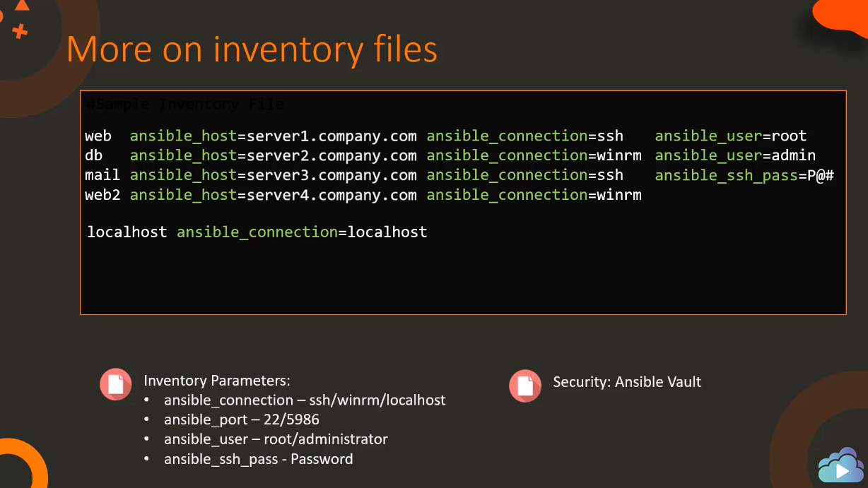Click 'ansible_user=admin' text
Screen dimensions: 868x488
point(735,156)
